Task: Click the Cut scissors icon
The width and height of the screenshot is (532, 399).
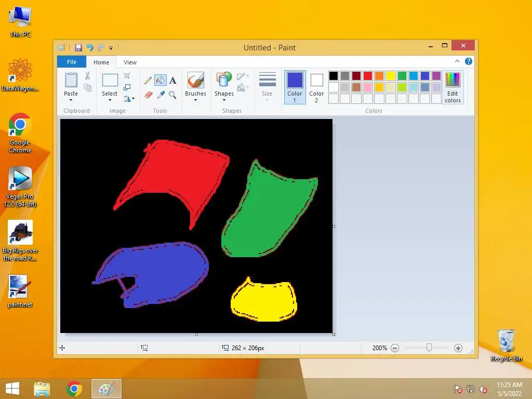Action: coord(87,76)
